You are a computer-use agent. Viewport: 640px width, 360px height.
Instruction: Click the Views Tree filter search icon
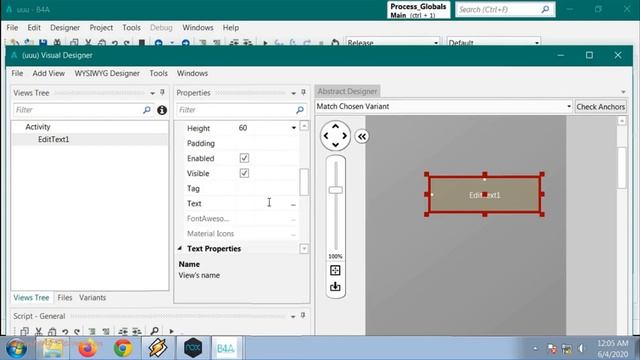[x=147, y=110]
